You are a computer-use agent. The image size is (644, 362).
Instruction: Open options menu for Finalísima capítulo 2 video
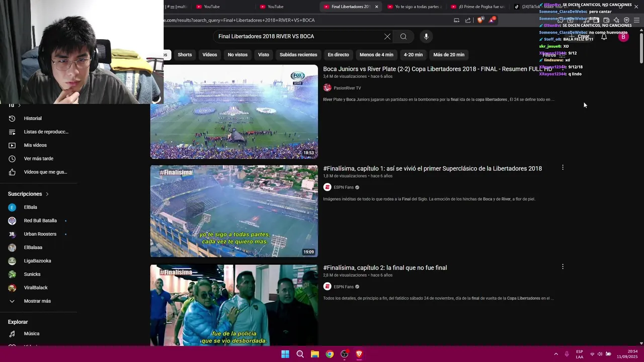tap(562, 266)
